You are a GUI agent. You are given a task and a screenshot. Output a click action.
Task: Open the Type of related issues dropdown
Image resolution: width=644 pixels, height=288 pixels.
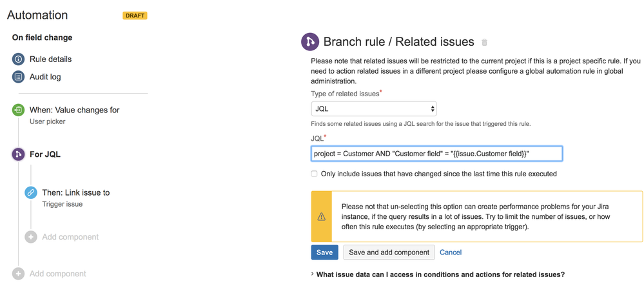coord(374,109)
